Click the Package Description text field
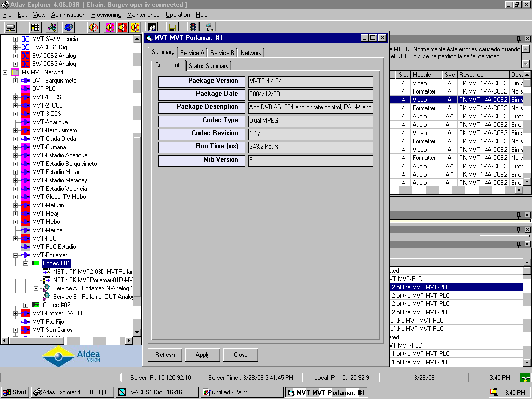 [310, 108]
